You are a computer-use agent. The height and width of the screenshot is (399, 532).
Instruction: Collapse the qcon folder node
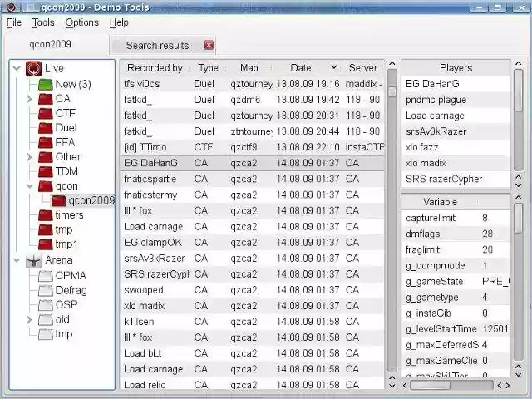[x=30, y=186]
